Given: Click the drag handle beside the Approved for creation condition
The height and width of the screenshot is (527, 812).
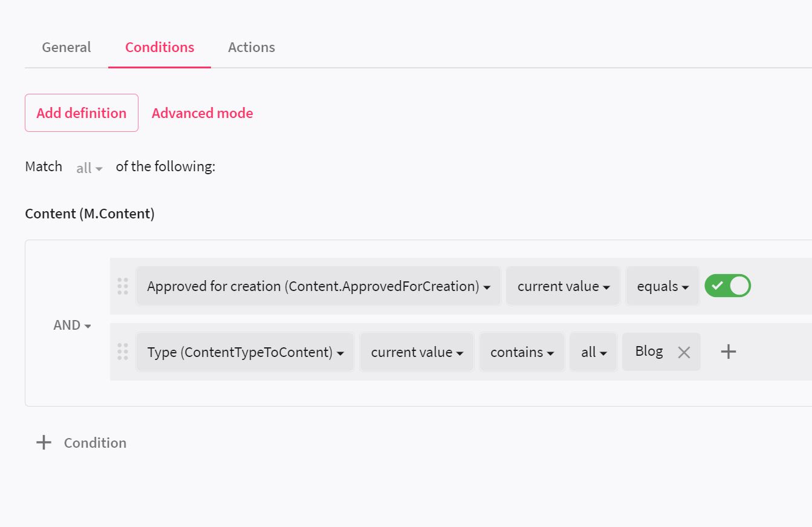Looking at the screenshot, I should [x=122, y=286].
